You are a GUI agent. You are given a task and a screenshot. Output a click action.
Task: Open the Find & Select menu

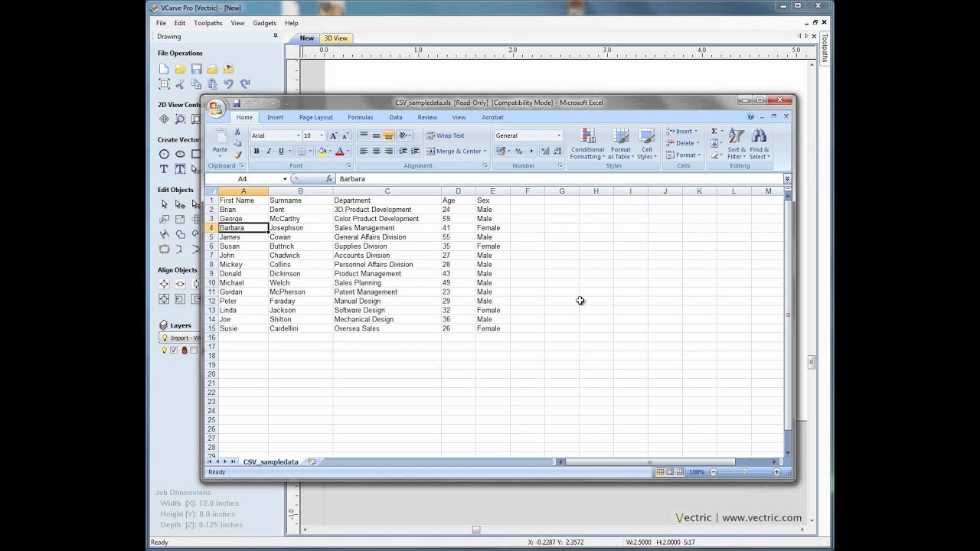[759, 144]
